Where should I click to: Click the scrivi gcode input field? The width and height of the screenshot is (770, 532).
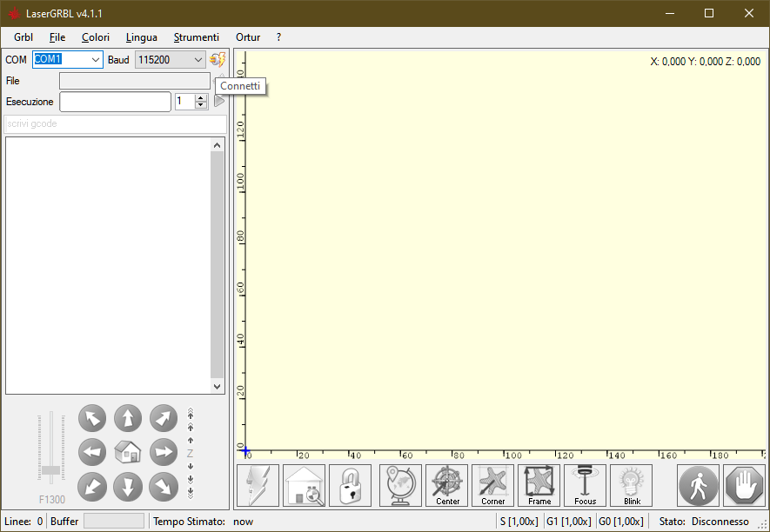(x=116, y=123)
